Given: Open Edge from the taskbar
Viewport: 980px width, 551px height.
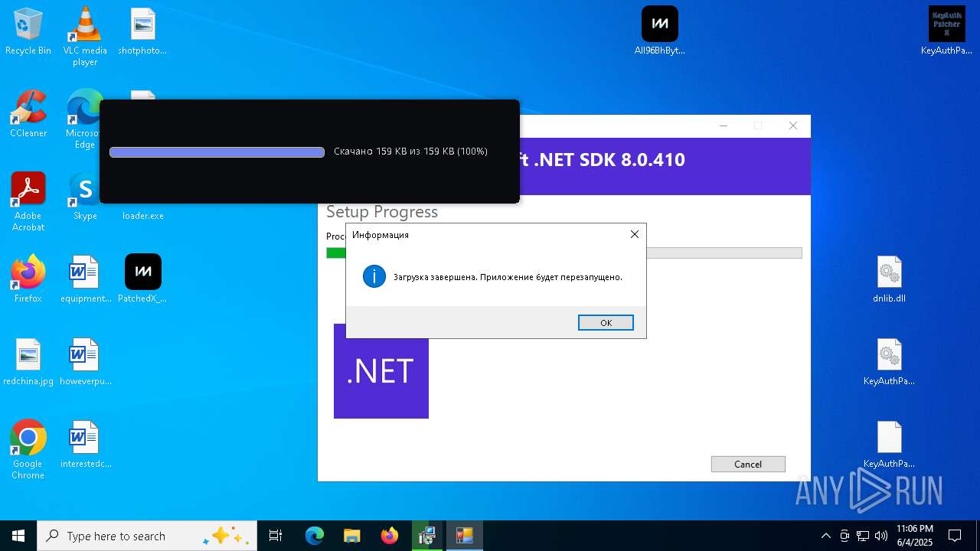Looking at the screenshot, I should pos(315,536).
